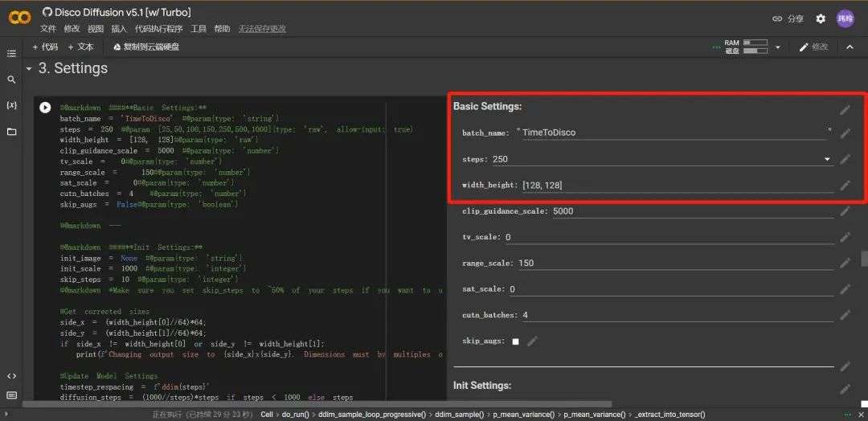Click the link icon next to 分享

pyautogui.click(x=777, y=18)
